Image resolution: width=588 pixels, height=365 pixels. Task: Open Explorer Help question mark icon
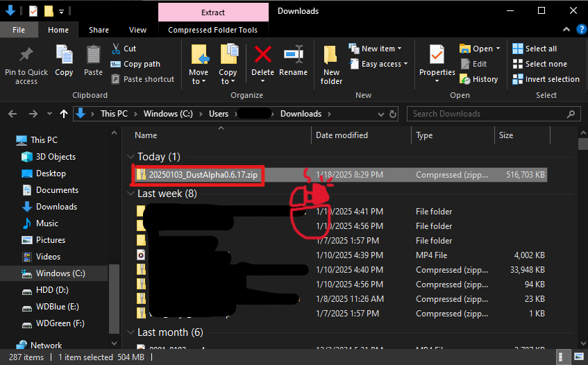coord(581,29)
